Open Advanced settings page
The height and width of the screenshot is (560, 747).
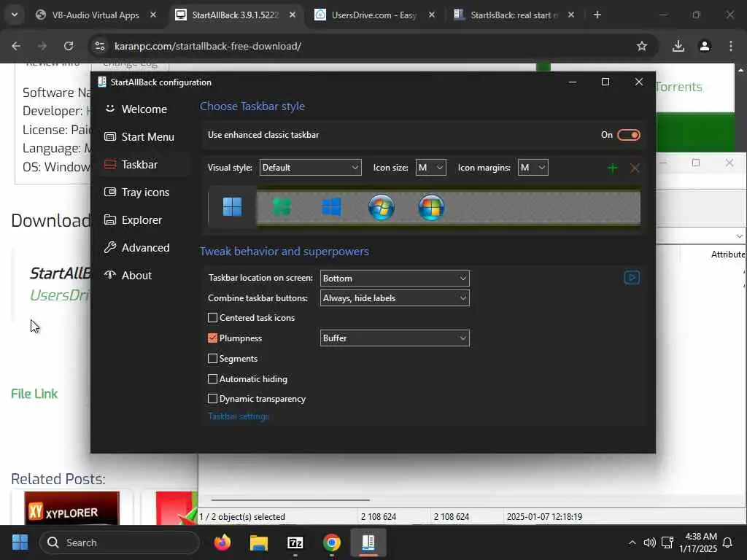(x=144, y=248)
